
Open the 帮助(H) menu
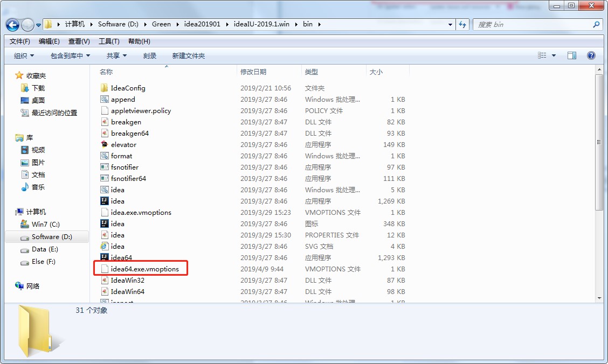coord(139,41)
